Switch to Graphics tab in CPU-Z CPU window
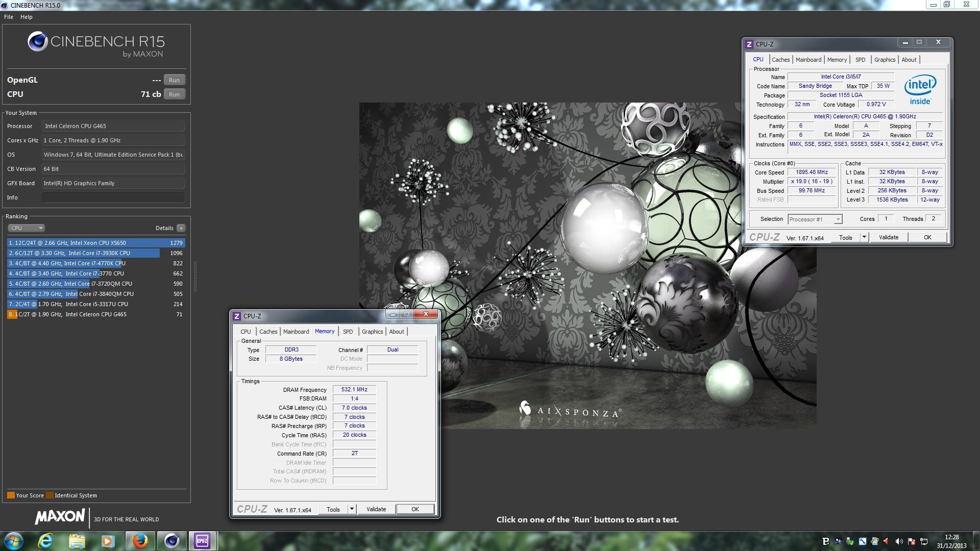 [885, 60]
